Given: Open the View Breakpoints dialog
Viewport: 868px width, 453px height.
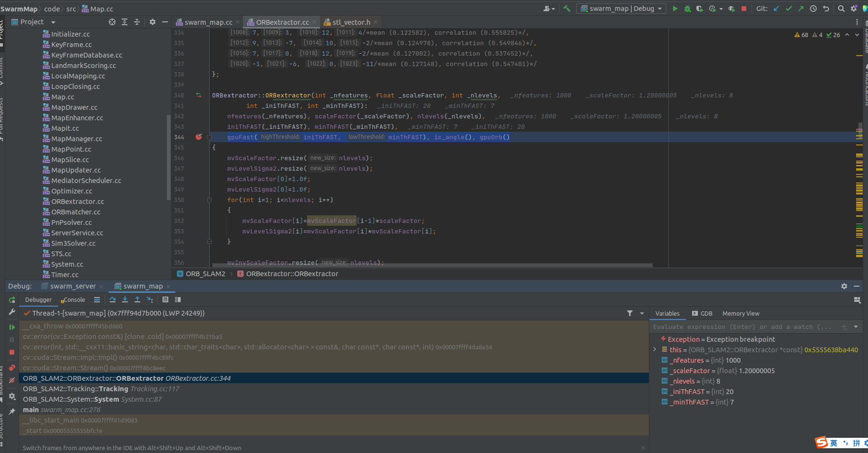Looking at the screenshot, I should click(x=12, y=367).
